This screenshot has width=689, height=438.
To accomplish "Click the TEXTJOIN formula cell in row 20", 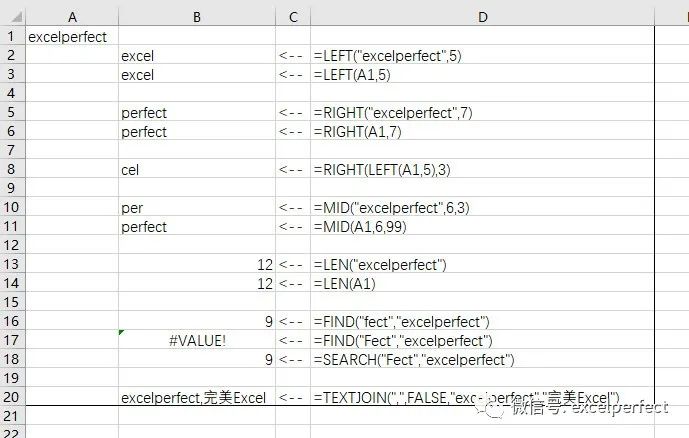I will tap(482, 397).
